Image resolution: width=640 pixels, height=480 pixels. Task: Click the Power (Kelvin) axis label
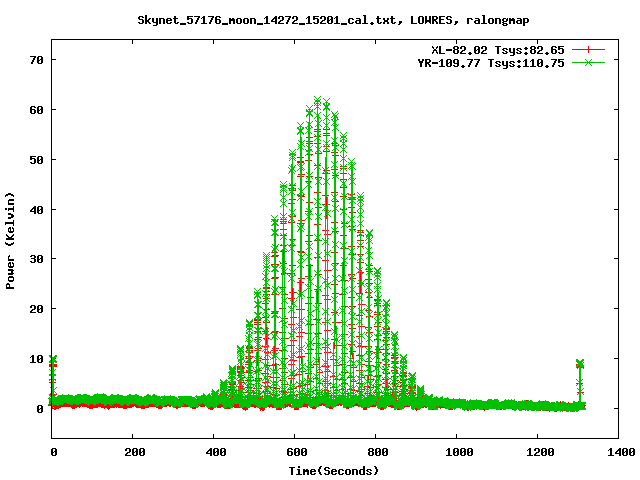(10, 241)
